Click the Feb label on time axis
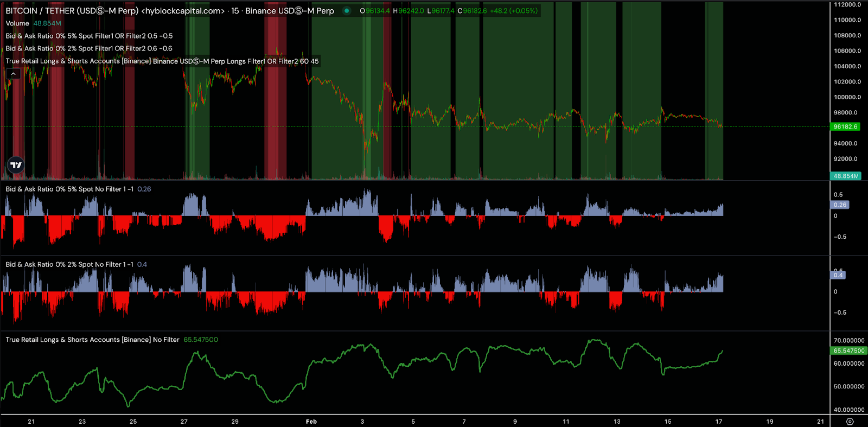 point(311,422)
